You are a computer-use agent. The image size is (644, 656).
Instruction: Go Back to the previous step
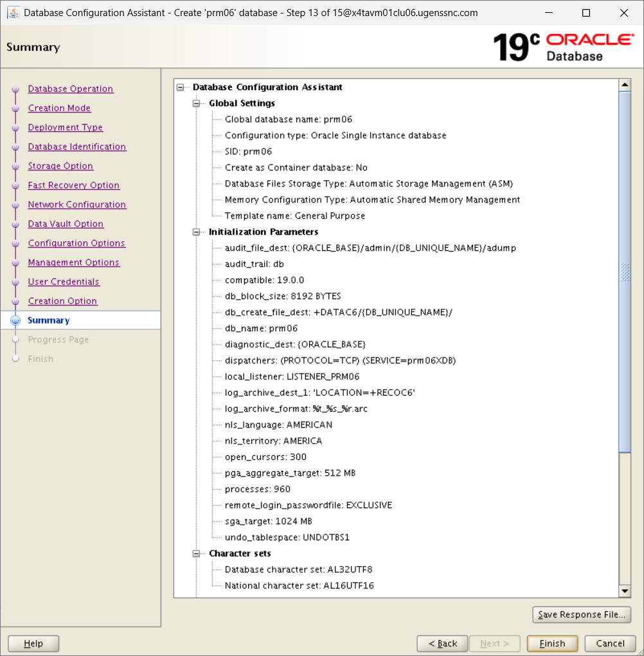442,643
